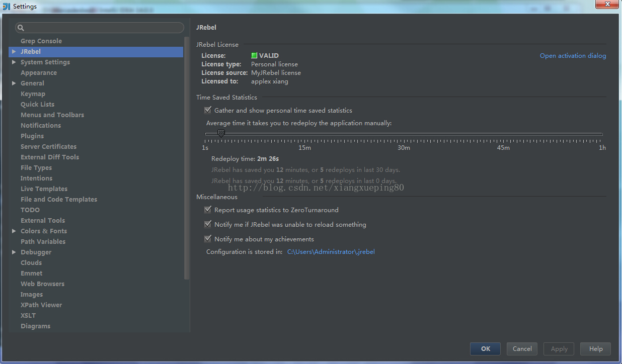Open Diagrams settings page
The height and width of the screenshot is (364, 622).
point(35,326)
